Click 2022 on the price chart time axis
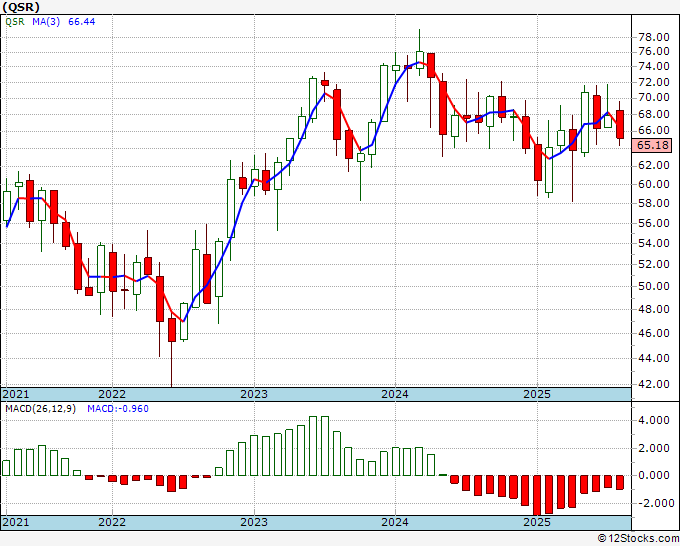The width and height of the screenshot is (680, 546). [x=112, y=394]
